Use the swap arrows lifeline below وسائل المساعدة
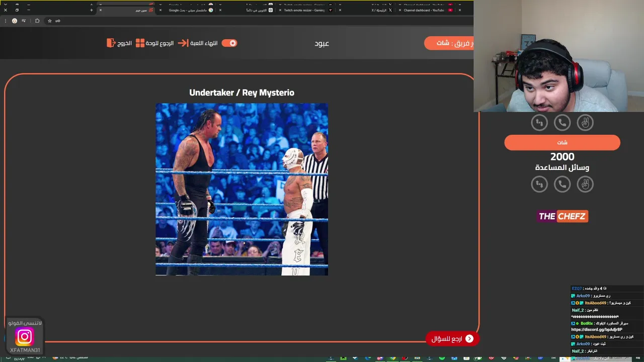Viewport: 644px width, 362px height. (539, 184)
